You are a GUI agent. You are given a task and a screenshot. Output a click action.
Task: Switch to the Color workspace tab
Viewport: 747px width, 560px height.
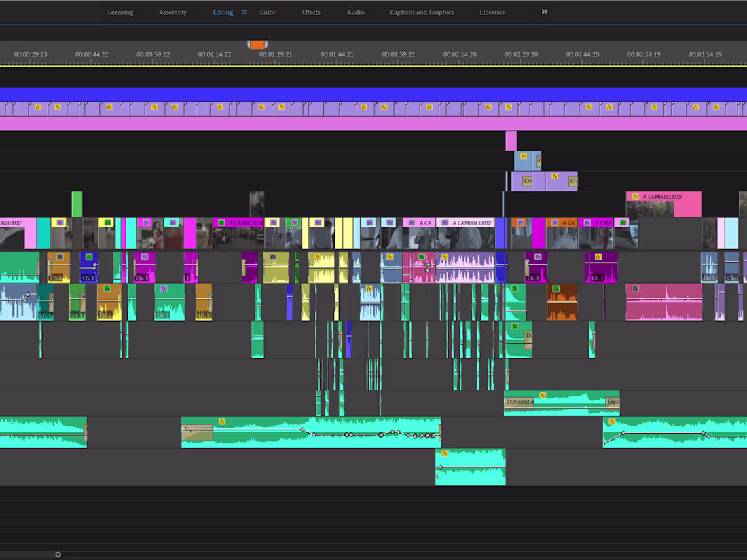coord(268,12)
